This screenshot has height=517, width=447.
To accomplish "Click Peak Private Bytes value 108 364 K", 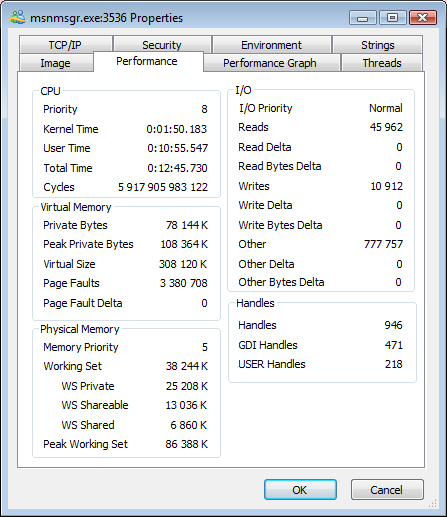I will click(x=184, y=244).
